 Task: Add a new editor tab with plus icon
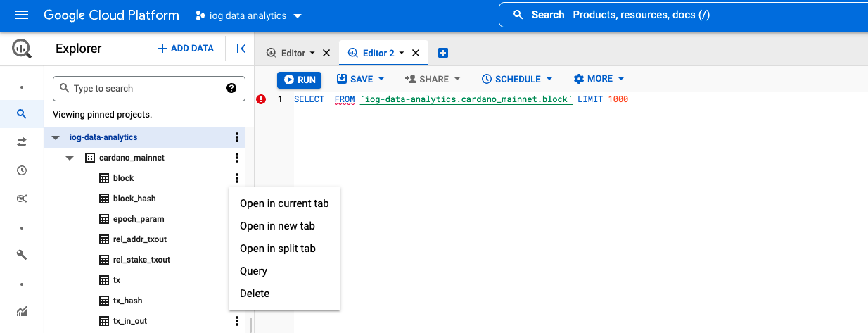(x=443, y=53)
